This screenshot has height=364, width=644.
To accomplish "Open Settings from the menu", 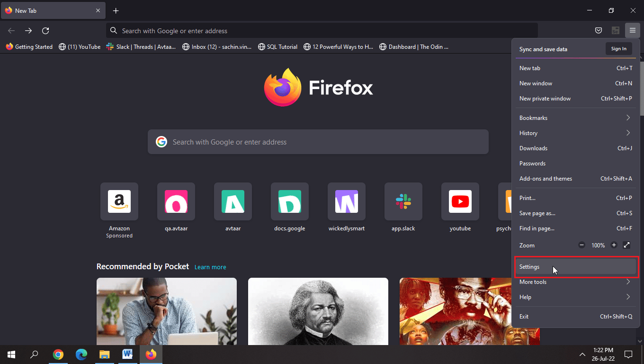I will click(575, 266).
